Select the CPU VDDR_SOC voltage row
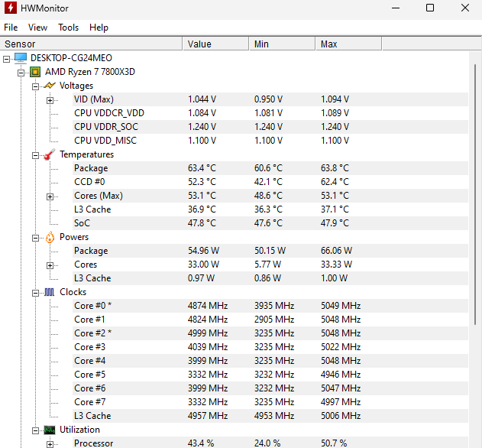 (270, 127)
